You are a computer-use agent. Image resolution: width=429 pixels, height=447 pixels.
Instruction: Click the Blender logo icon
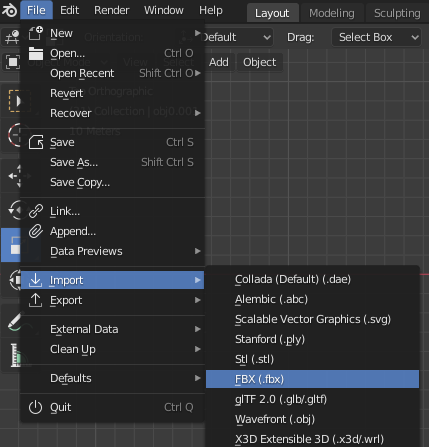coord(9,10)
